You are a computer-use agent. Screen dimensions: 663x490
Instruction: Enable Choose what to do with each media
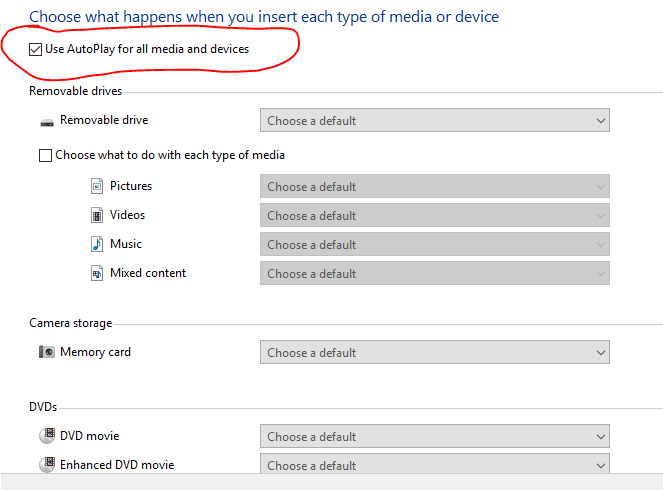[x=45, y=156]
